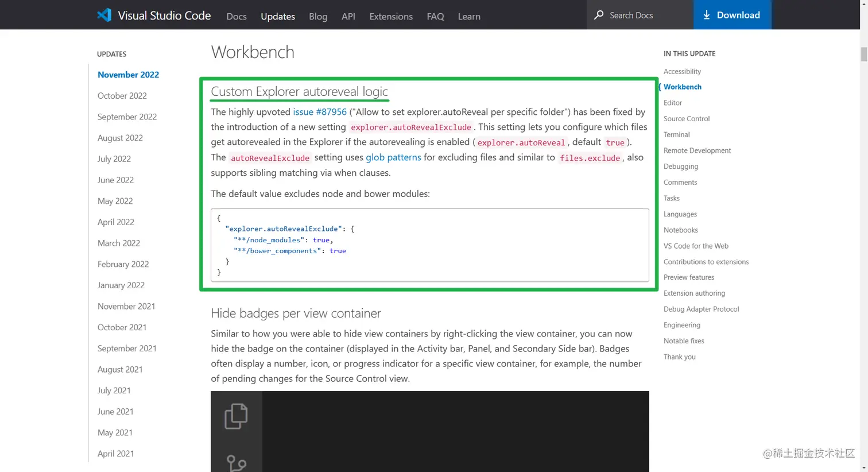Image resolution: width=868 pixels, height=472 pixels.
Task: Jump to the Engineering section
Action: pos(682,325)
